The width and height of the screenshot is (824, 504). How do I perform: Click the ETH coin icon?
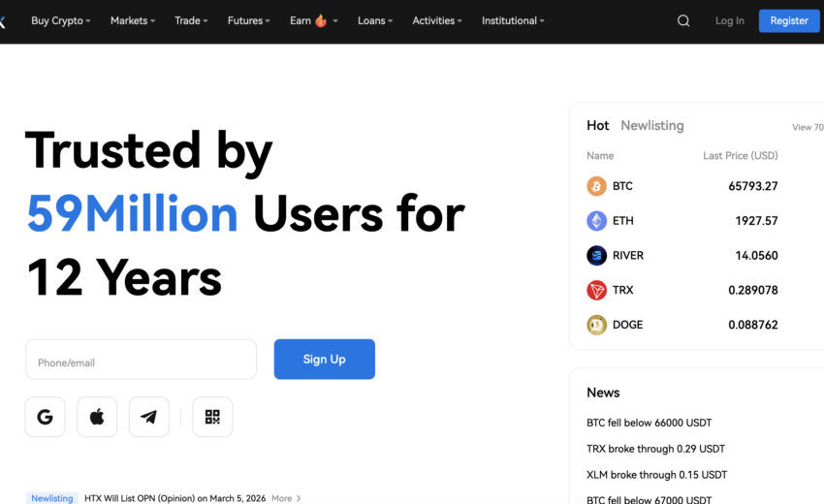[x=596, y=221]
